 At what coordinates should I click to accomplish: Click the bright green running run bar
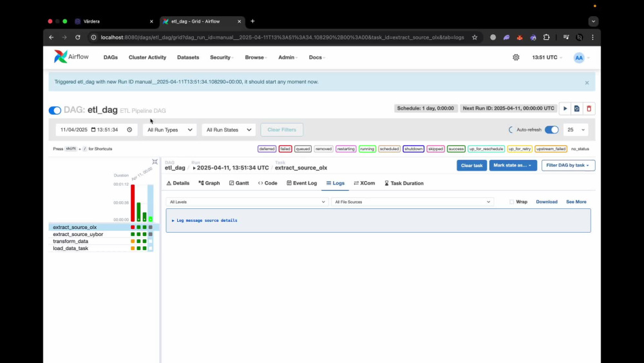[x=150, y=219]
